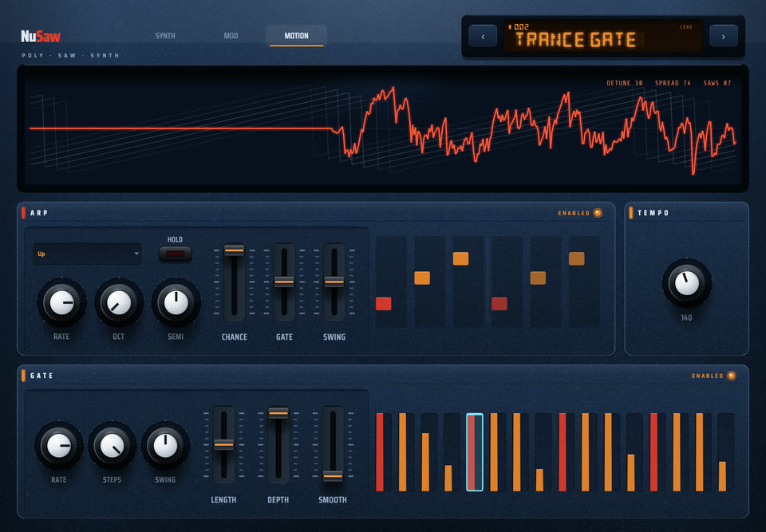Open the MOD tab

[231, 36]
